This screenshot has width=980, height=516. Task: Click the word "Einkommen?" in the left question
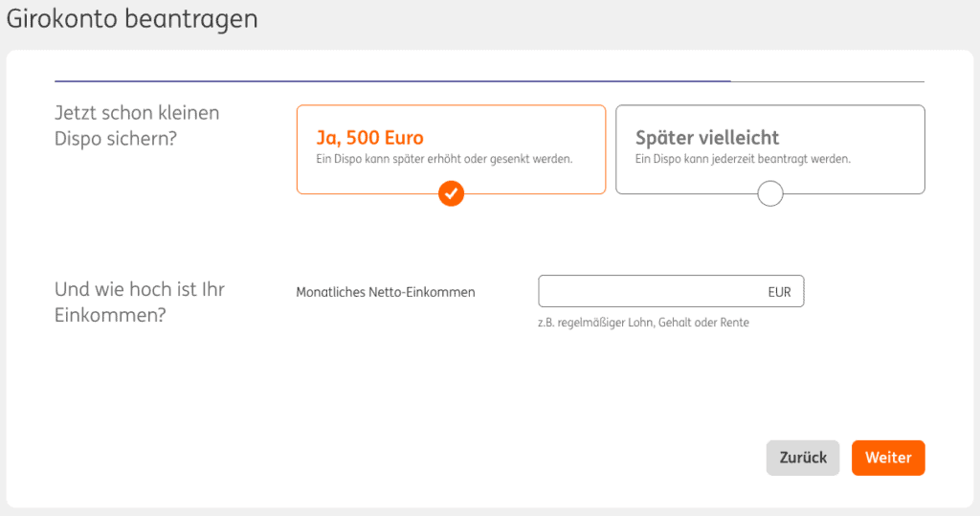point(111,315)
